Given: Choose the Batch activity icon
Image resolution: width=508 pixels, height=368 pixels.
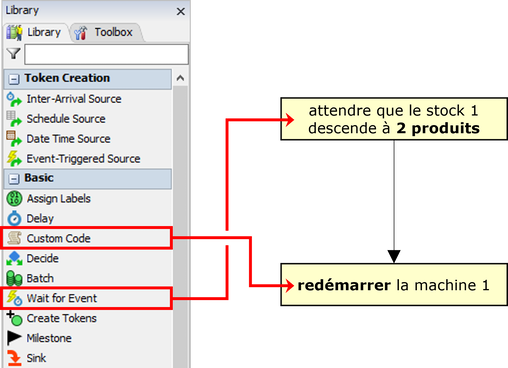Looking at the screenshot, I should [14, 278].
